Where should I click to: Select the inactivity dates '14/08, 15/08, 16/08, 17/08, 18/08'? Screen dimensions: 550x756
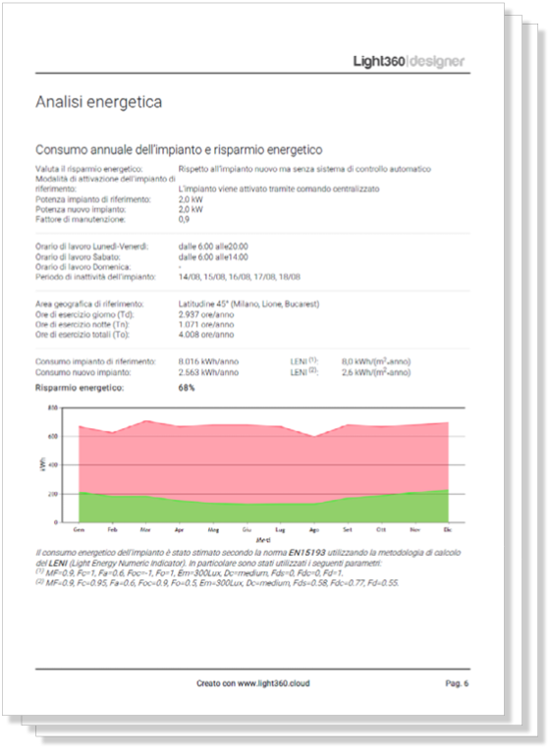pos(240,277)
